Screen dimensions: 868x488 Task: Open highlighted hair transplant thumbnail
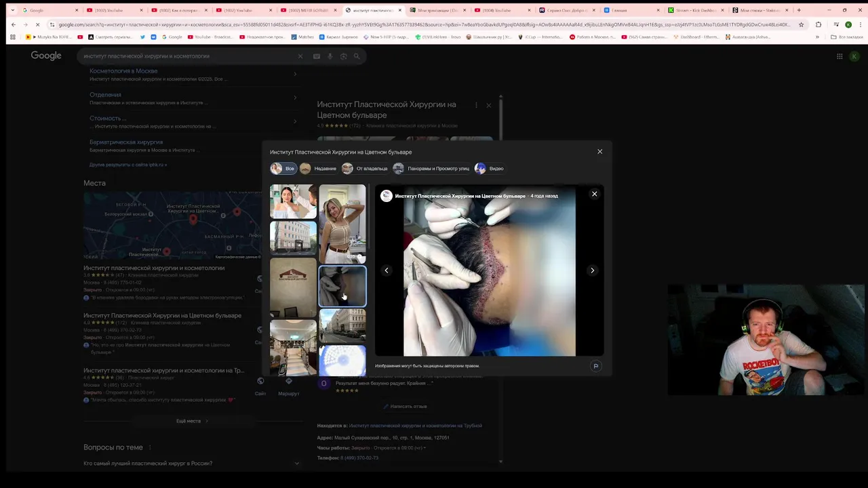[x=342, y=287]
